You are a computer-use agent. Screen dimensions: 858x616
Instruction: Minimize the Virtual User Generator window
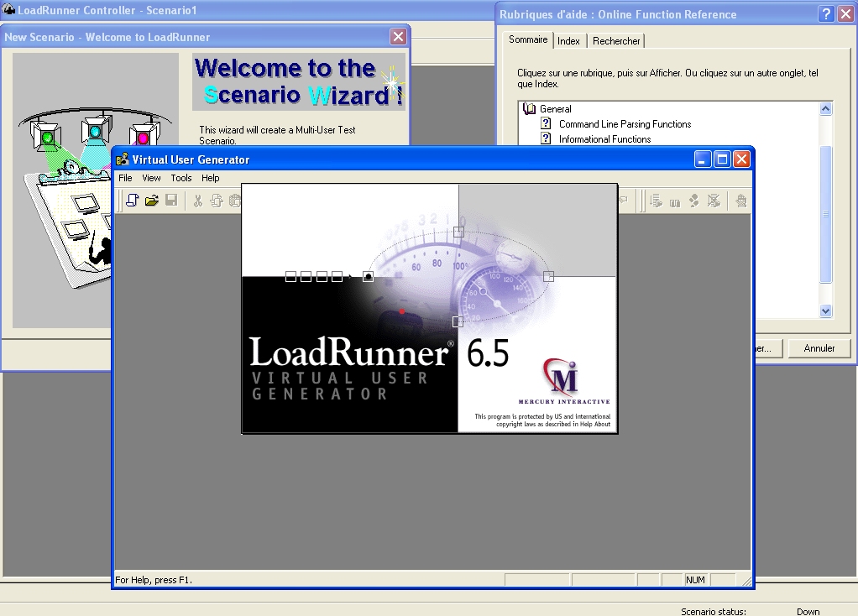pos(703,159)
